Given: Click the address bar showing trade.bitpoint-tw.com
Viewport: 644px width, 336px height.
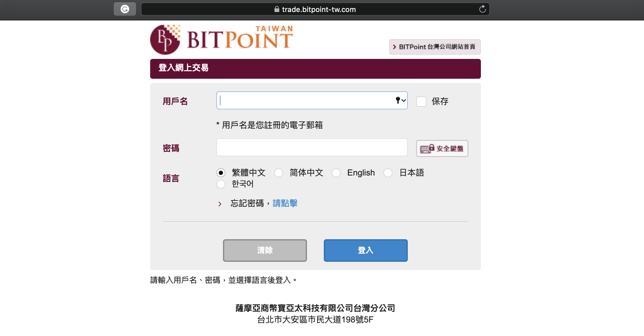Looking at the screenshot, I should click(x=315, y=9).
